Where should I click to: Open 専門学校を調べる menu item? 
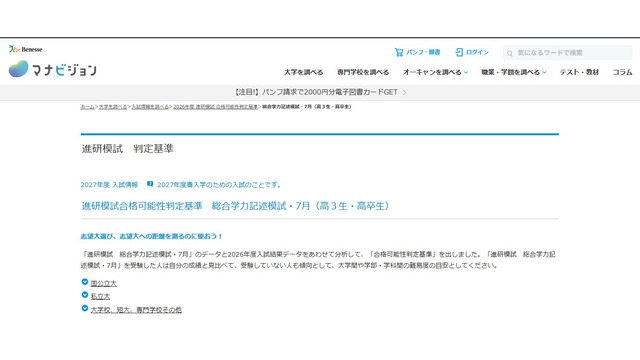pyautogui.click(x=363, y=72)
